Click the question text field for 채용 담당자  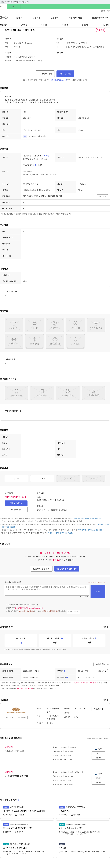47,590
